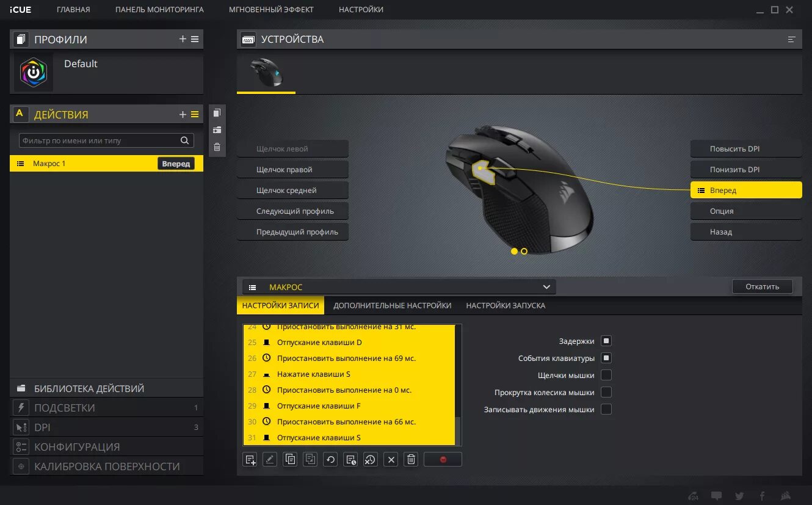Click the undo arrow icon below macro list
Screen dimensions: 812x505
330,460
